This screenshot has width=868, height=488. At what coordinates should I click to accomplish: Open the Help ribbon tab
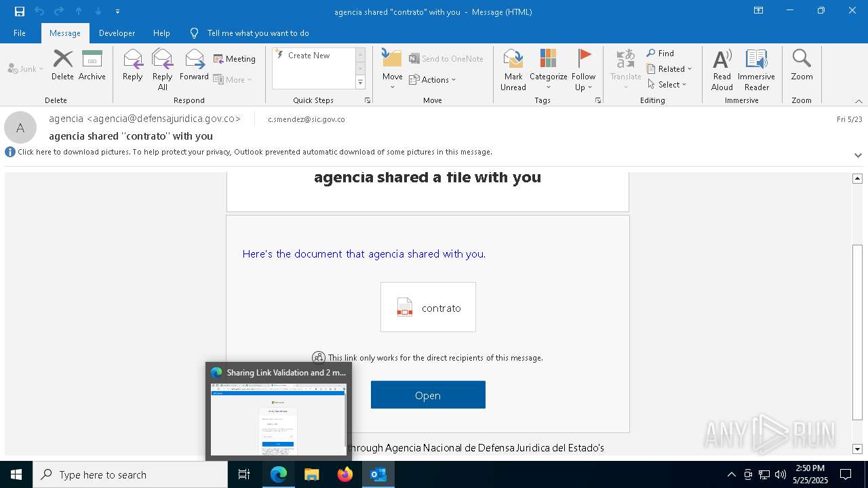(x=161, y=33)
